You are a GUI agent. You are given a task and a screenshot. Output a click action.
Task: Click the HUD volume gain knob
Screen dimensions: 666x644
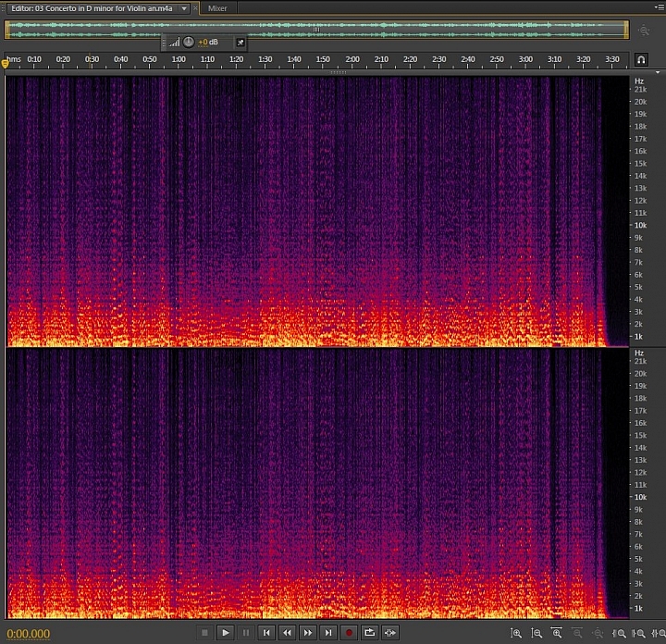pyautogui.click(x=189, y=42)
